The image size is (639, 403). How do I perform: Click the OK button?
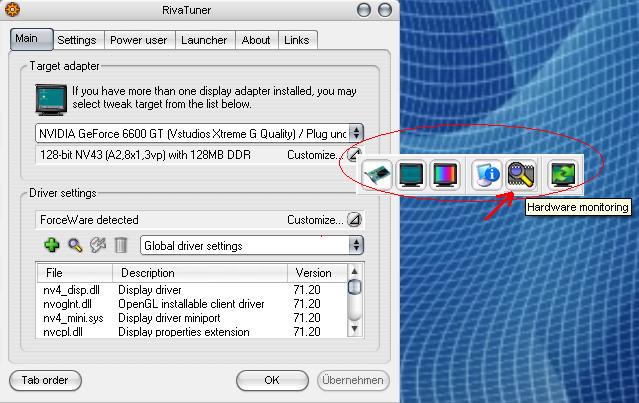[x=272, y=380]
